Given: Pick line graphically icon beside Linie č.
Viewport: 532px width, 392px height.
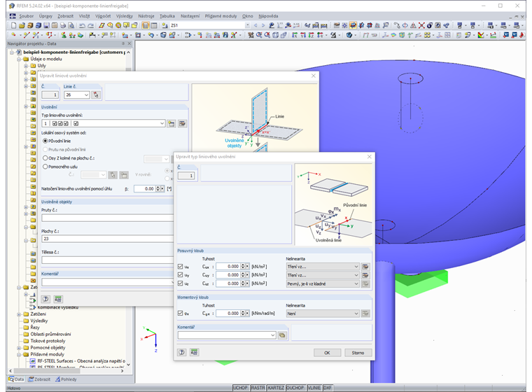Looking at the screenshot, I should [x=96, y=95].
